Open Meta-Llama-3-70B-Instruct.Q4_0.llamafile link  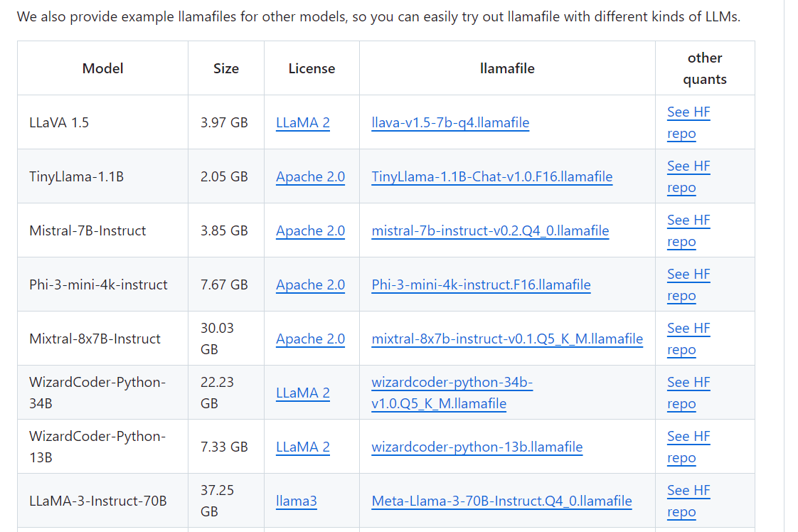coord(501,501)
